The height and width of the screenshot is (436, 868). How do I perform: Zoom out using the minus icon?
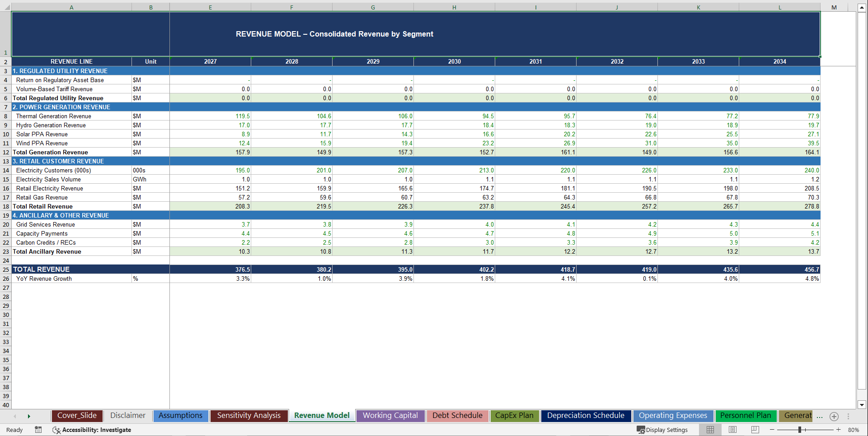coord(773,430)
